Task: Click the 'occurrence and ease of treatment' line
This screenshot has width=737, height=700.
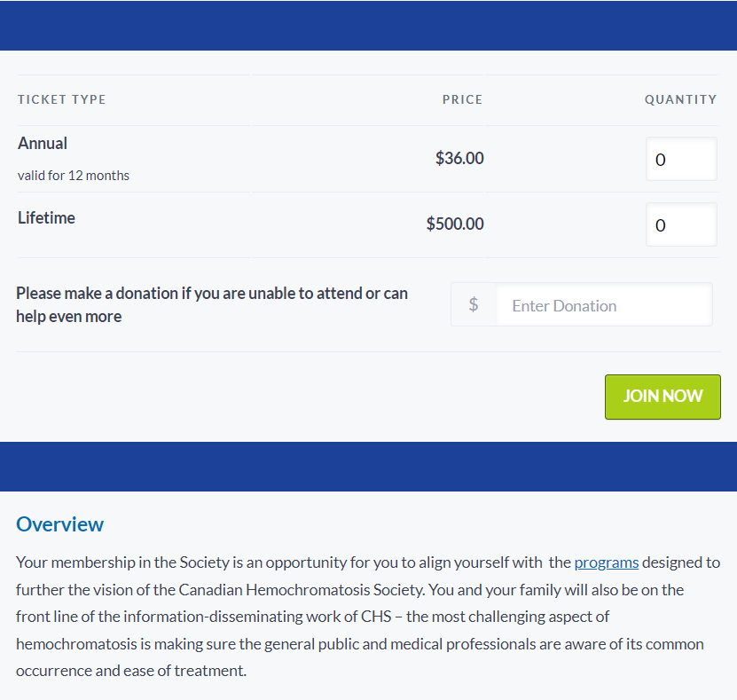Action: (131, 671)
